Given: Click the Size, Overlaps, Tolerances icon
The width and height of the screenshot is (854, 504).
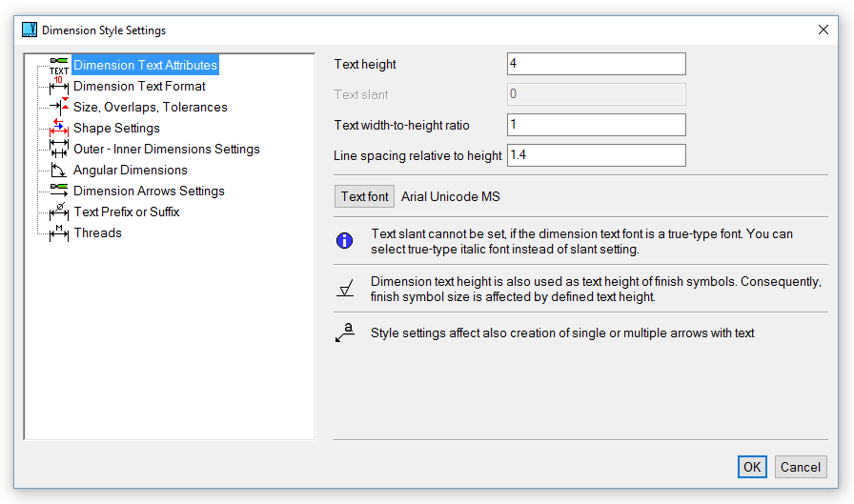Looking at the screenshot, I should 59,108.
